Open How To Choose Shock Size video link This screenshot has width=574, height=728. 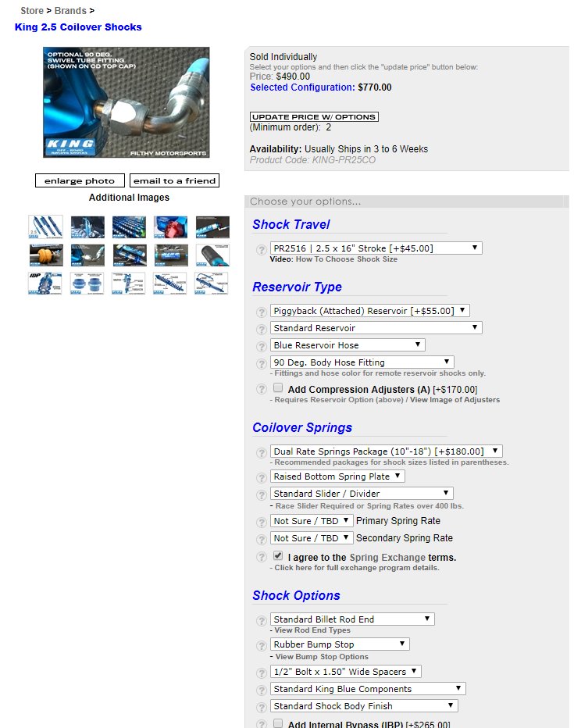tap(347, 259)
